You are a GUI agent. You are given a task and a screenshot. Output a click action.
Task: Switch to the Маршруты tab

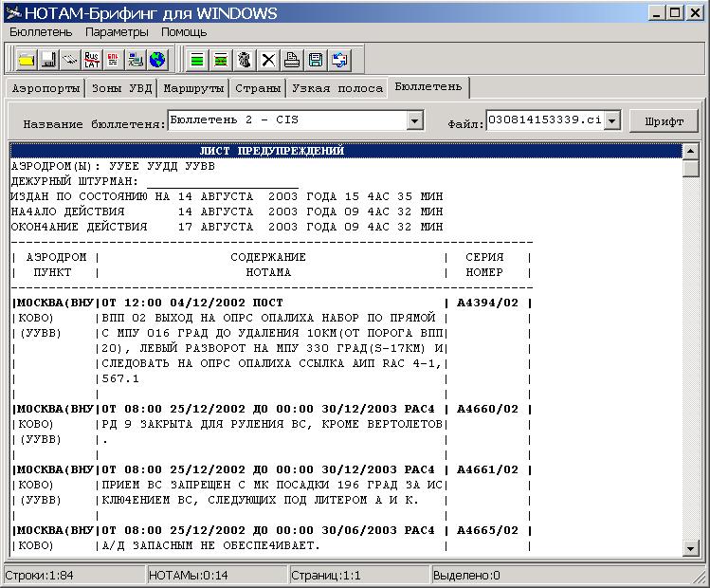coord(193,88)
